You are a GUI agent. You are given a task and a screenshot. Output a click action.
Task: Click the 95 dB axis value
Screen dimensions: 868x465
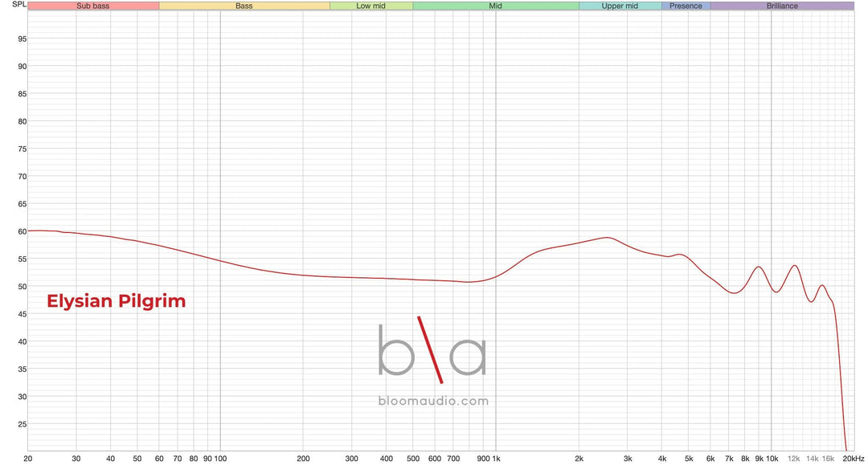(x=23, y=39)
